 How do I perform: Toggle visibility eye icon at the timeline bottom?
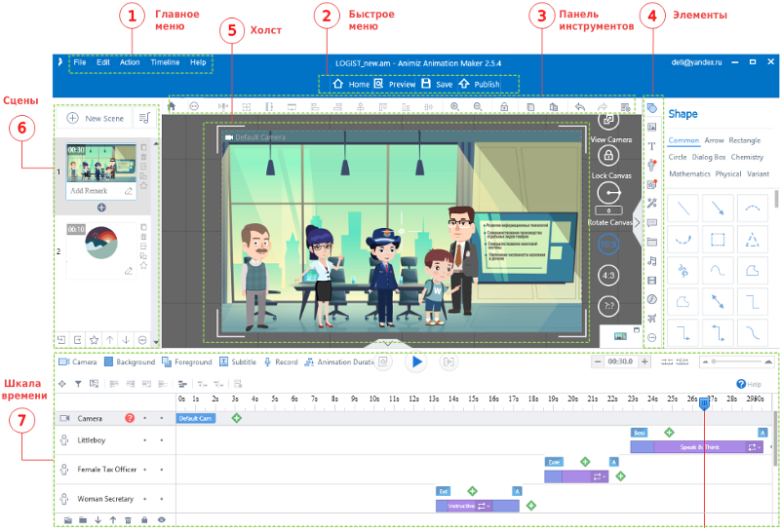(162, 520)
